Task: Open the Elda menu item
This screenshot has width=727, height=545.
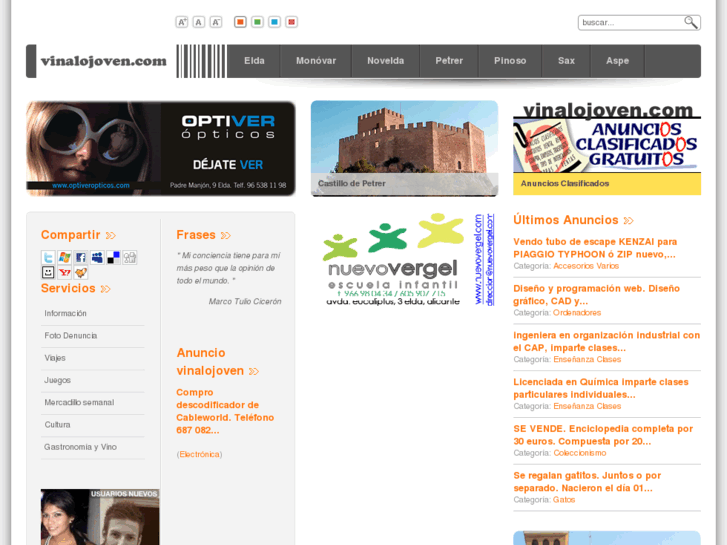Action: (x=254, y=61)
